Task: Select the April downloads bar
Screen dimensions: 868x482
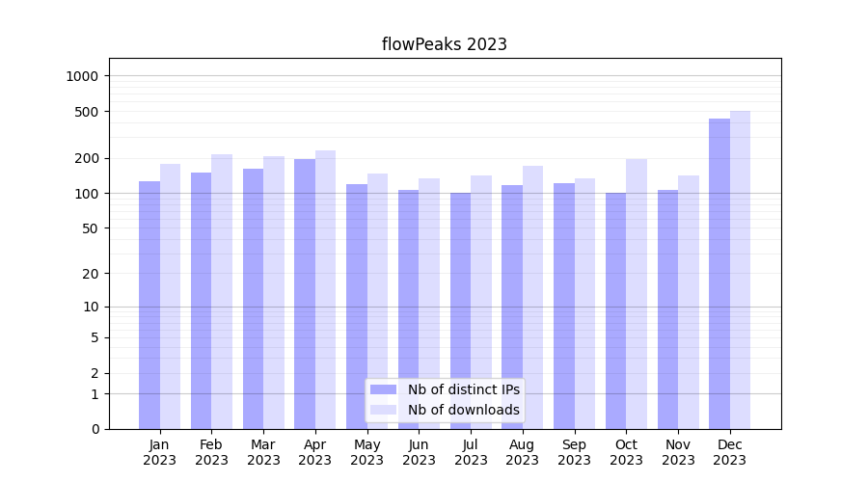Action: [x=325, y=289]
